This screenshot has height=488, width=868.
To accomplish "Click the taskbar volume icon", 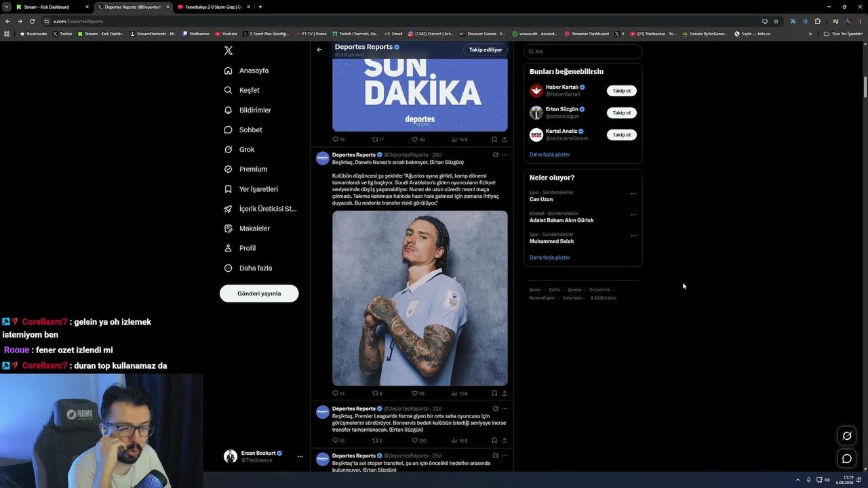I will (x=827, y=480).
